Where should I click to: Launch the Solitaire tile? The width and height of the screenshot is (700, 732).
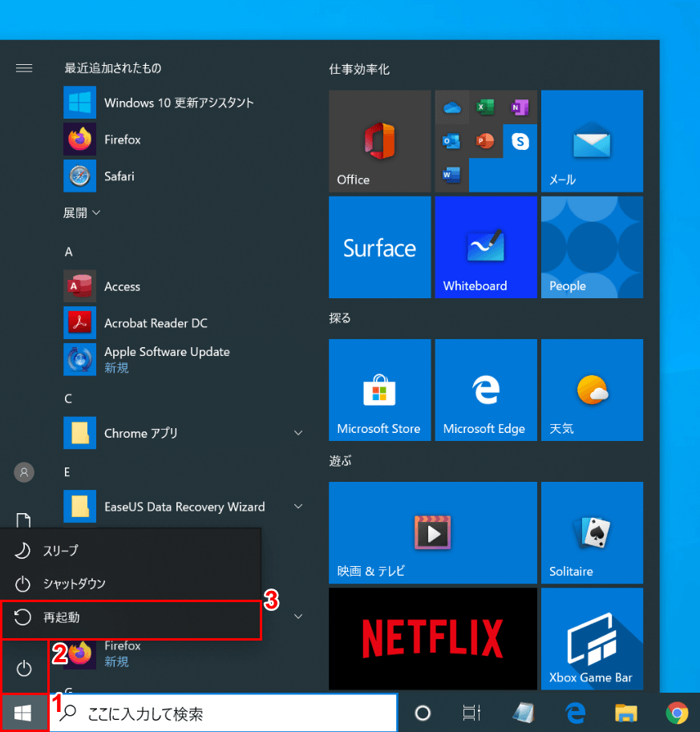click(x=592, y=532)
